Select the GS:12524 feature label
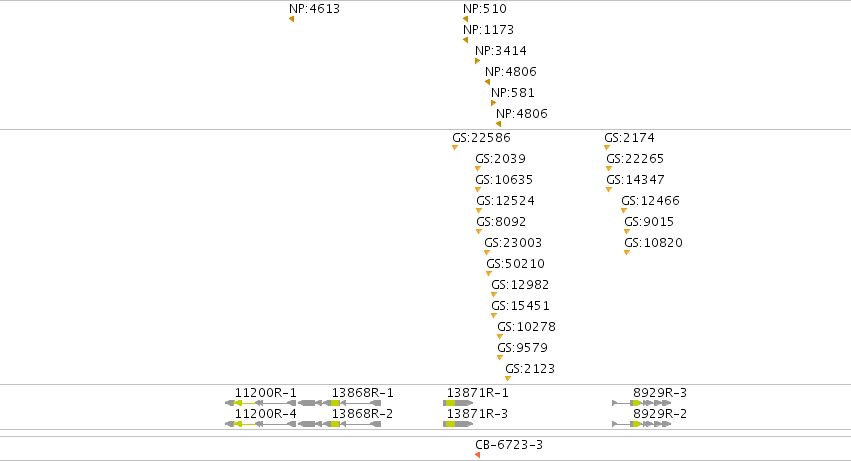Screen dimensions: 851x461 coord(506,201)
